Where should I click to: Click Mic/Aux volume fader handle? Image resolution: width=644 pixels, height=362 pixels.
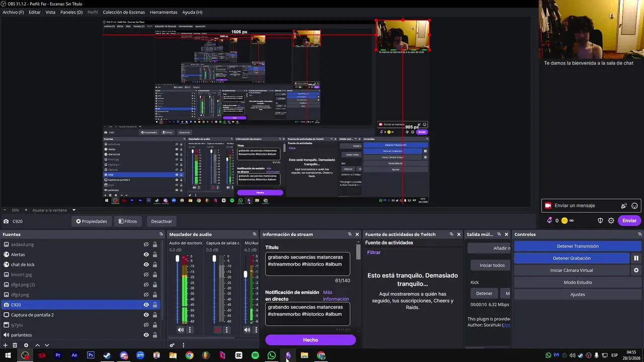click(246, 275)
